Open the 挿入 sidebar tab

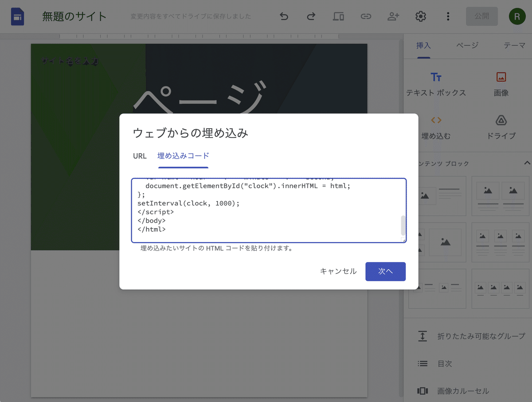click(423, 45)
